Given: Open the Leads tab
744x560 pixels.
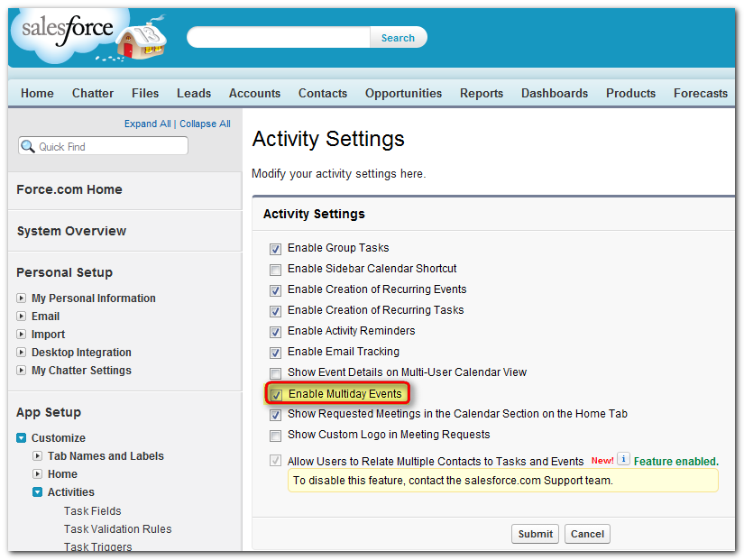Looking at the screenshot, I should pyautogui.click(x=194, y=93).
